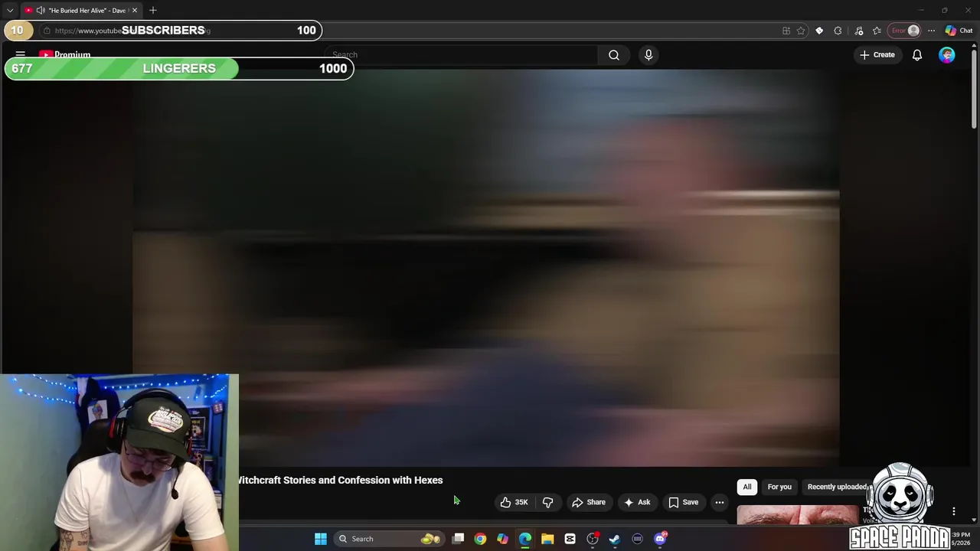Open the Edge apps/split screen icon
Viewport: 980px width, 551px height.
point(786,31)
